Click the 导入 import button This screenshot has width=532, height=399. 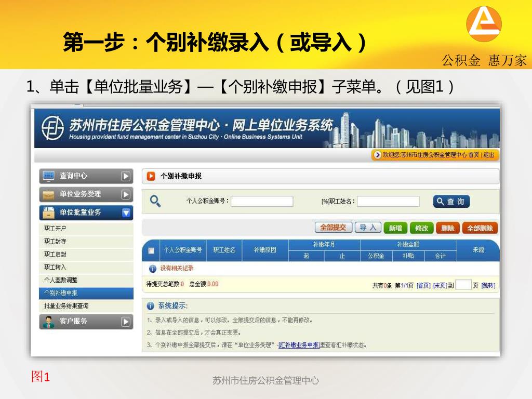pos(368,228)
